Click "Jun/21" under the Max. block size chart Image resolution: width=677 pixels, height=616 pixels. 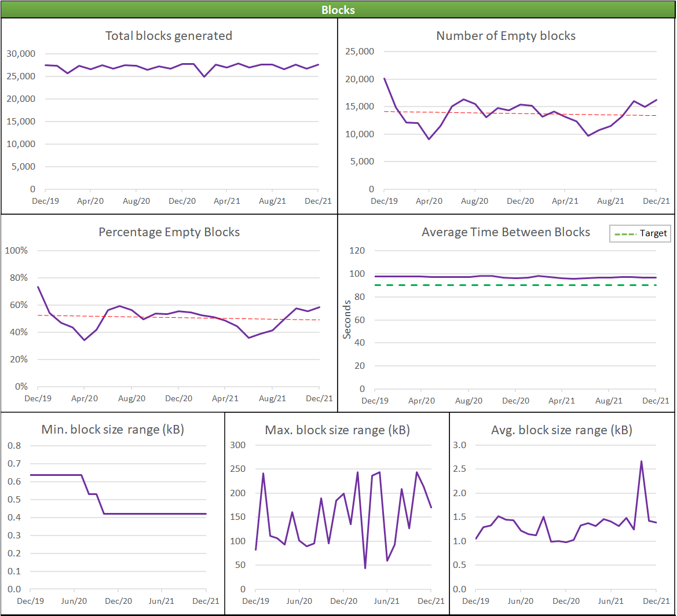point(386,601)
